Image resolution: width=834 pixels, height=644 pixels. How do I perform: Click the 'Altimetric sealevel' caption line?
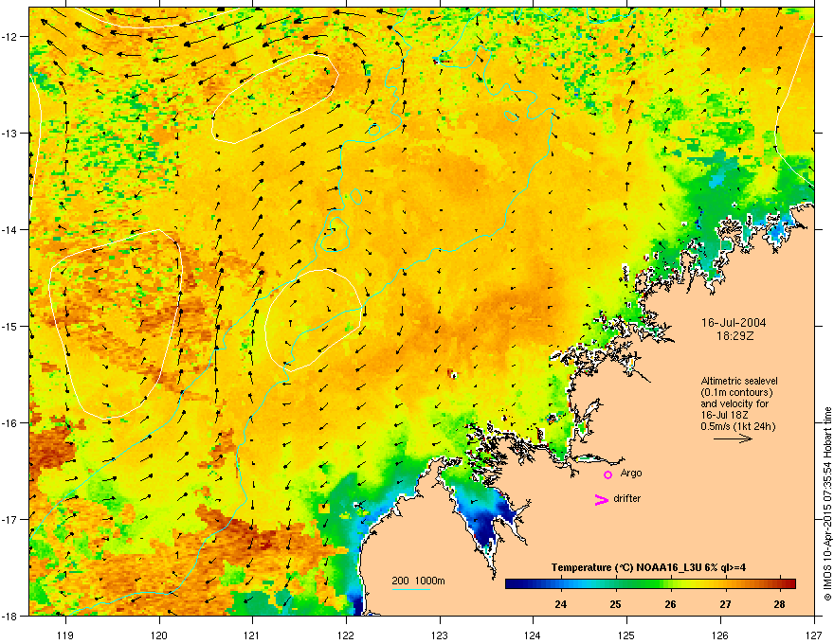(x=739, y=381)
